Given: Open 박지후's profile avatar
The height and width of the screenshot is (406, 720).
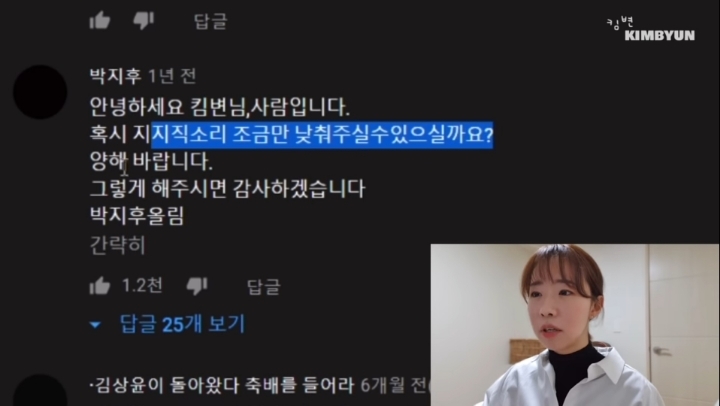Looking at the screenshot, I should tap(40, 92).
